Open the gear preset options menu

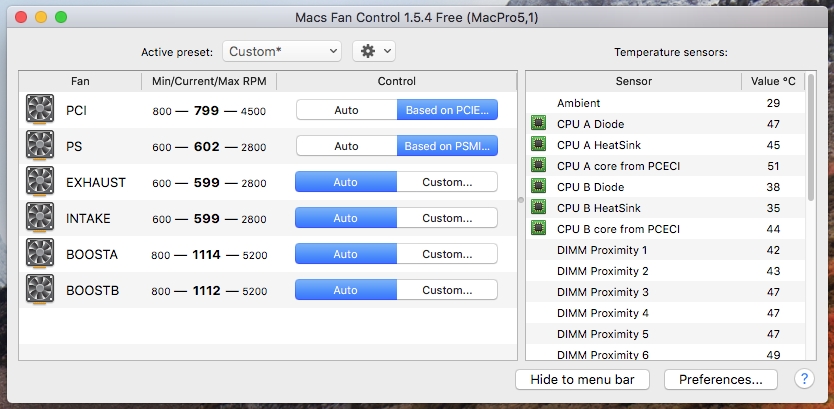click(374, 51)
